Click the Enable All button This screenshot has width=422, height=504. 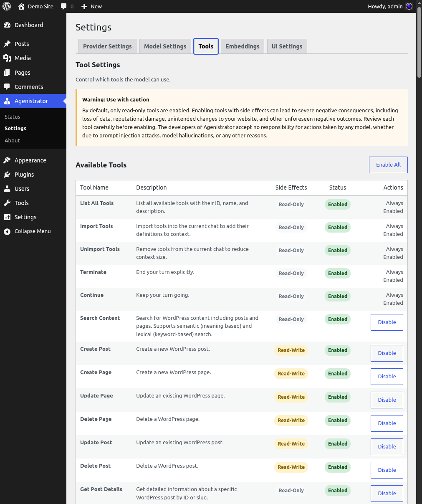click(388, 165)
